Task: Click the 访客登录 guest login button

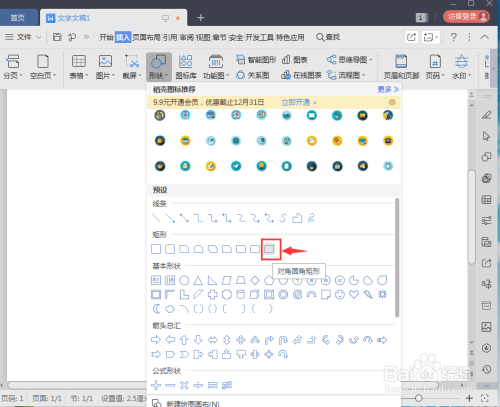Action: [x=466, y=17]
